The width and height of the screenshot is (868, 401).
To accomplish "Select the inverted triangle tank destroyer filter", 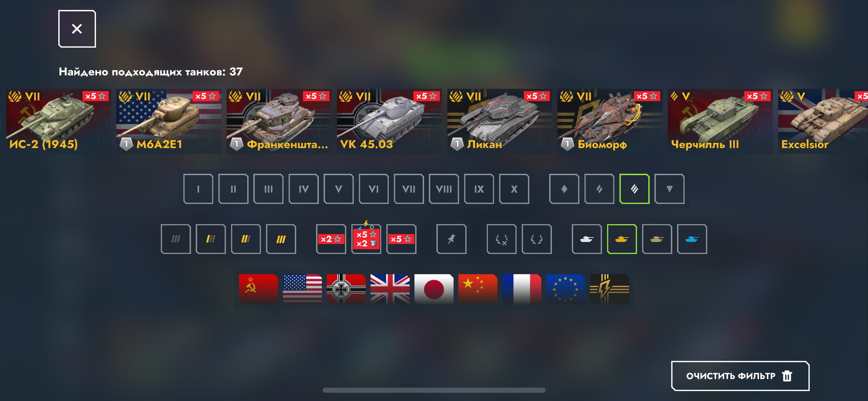I will 670,189.
